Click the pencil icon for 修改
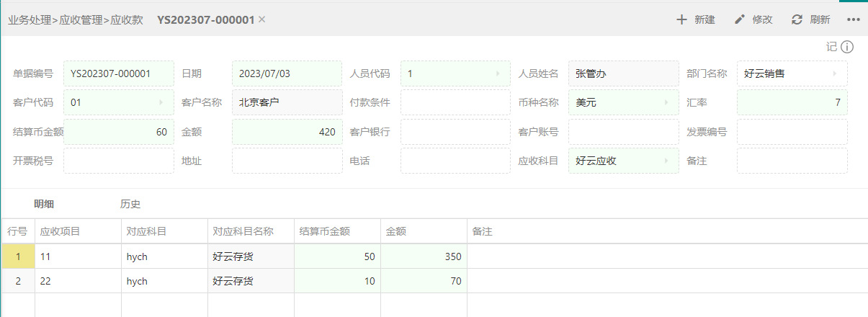This screenshot has height=317, width=868. tap(739, 19)
